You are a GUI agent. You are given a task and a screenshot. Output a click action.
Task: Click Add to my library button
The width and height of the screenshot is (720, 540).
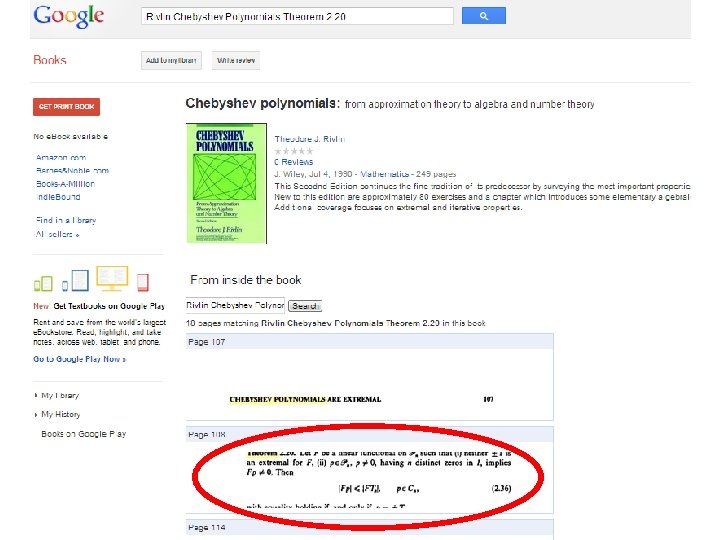[x=171, y=61]
